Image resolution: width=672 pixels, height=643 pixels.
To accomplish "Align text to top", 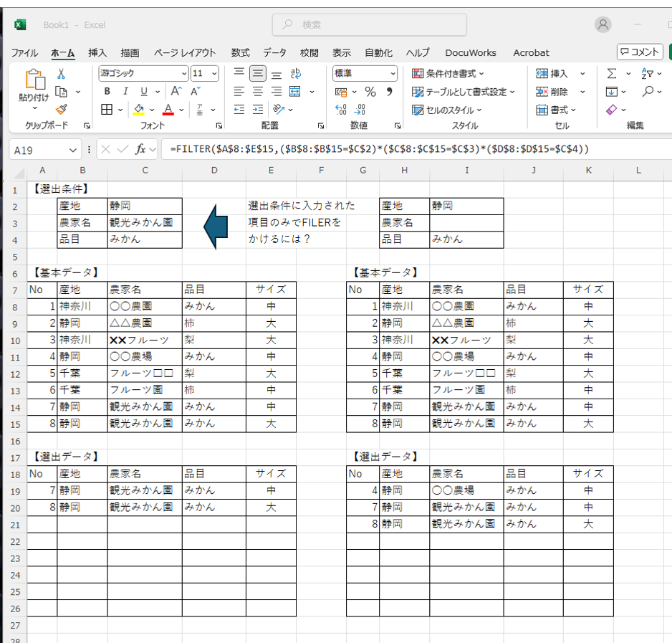I will pos(239,73).
